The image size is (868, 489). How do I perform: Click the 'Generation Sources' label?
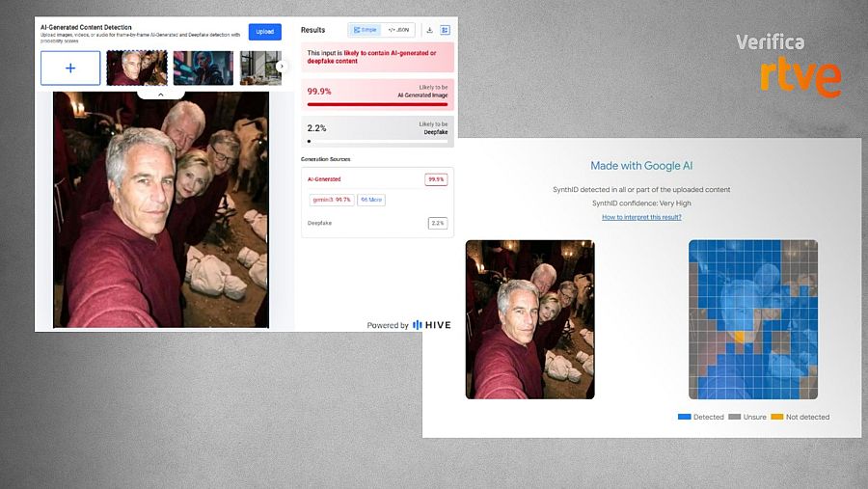(x=326, y=159)
